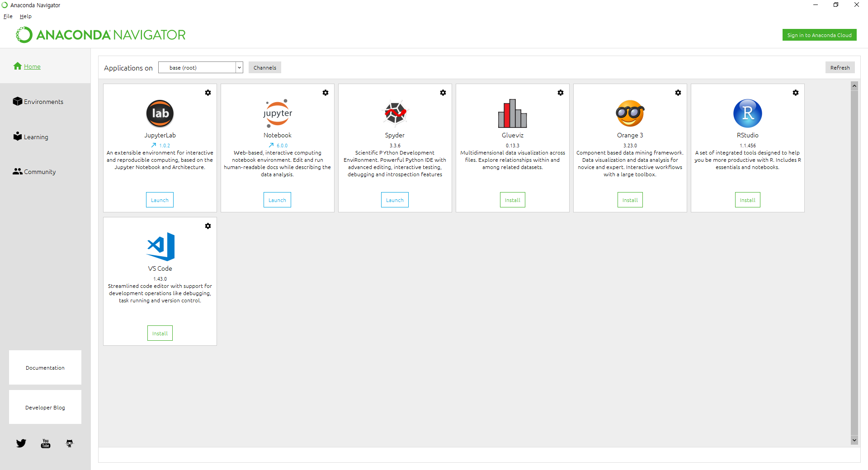Click the RStudio version 1.1.456

(748, 146)
